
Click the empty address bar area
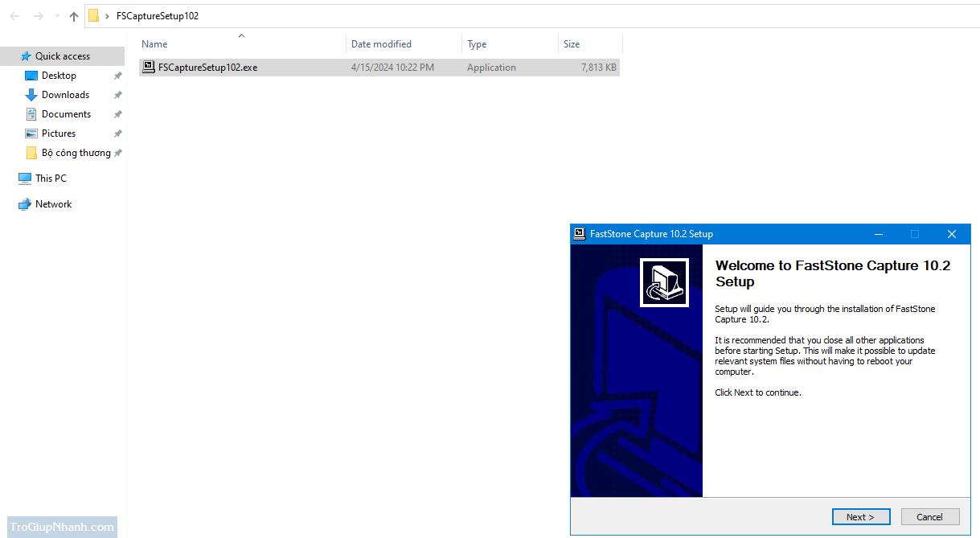tap(563, 16)
